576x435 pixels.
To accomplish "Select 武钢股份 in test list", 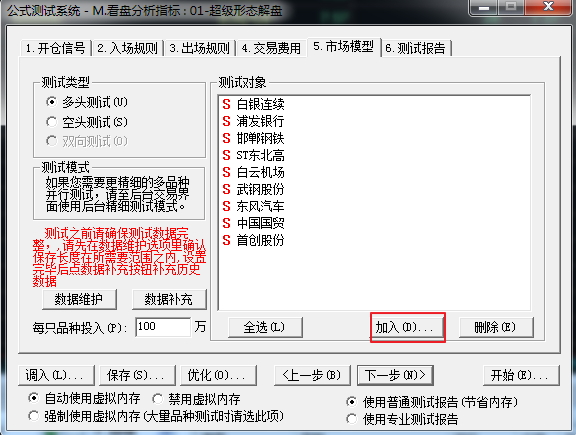I will [x=260, y=189].
